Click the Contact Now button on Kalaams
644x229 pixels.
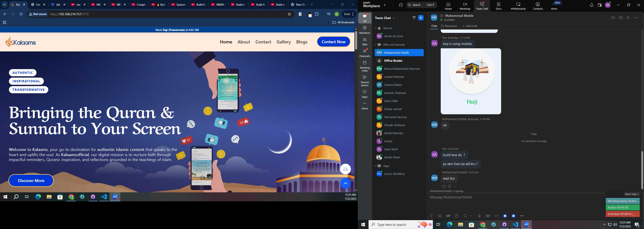click(x=333, y=42)
